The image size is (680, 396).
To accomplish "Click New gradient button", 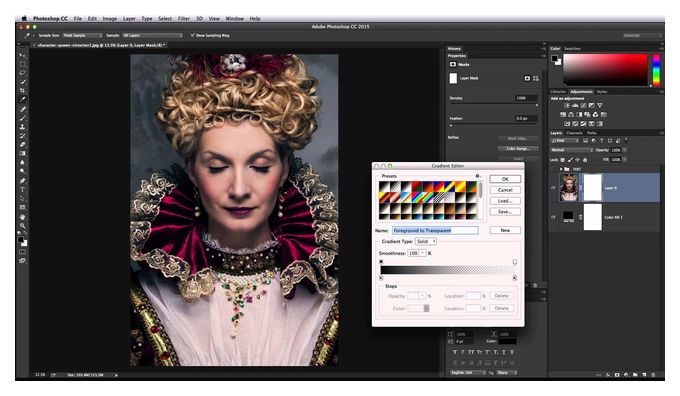I will tap(505, 230).
